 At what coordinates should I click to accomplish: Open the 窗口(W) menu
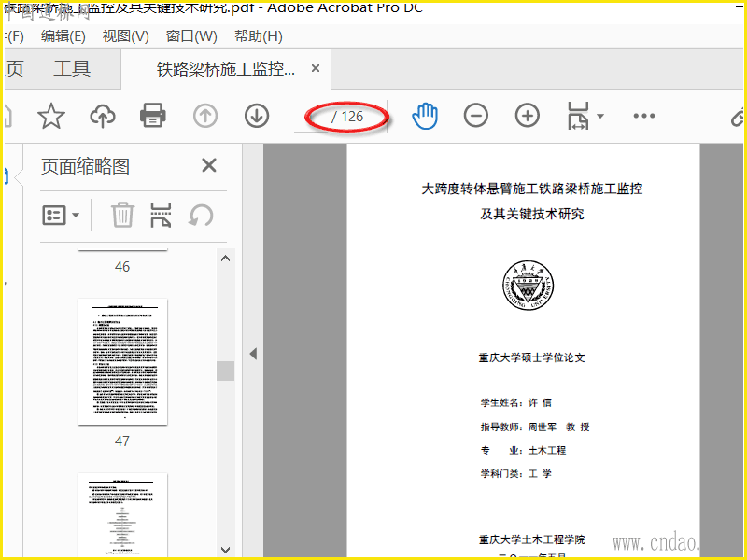tap(191, 36)
